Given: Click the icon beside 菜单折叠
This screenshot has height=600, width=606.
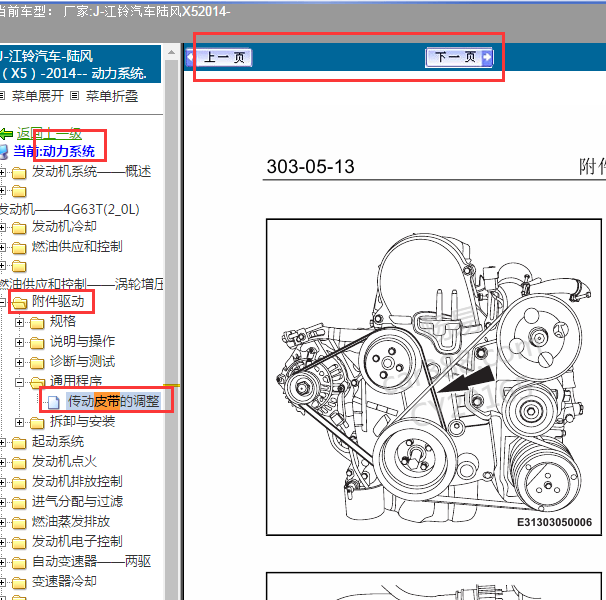Looking at the screenshot, I should [75, 95].
